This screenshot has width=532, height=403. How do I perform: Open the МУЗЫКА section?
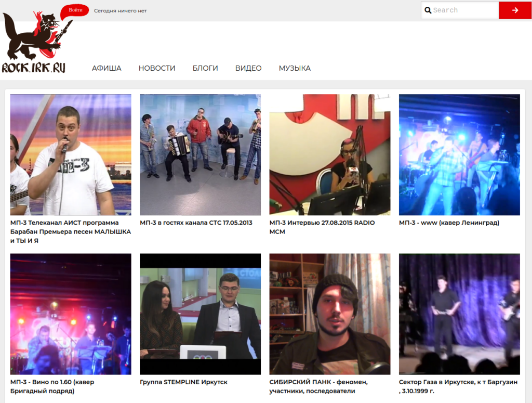(x=295, y=68)
